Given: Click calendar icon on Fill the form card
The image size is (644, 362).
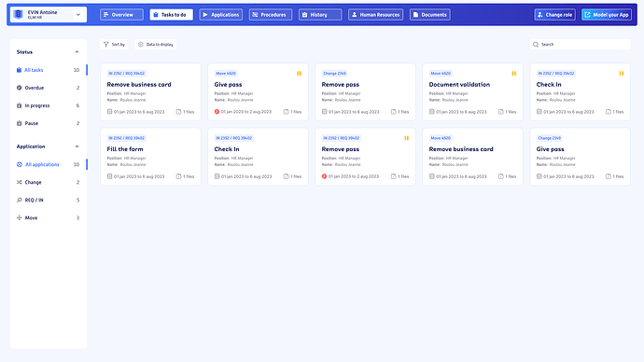Looking at the screenshot, I should 109,176.
